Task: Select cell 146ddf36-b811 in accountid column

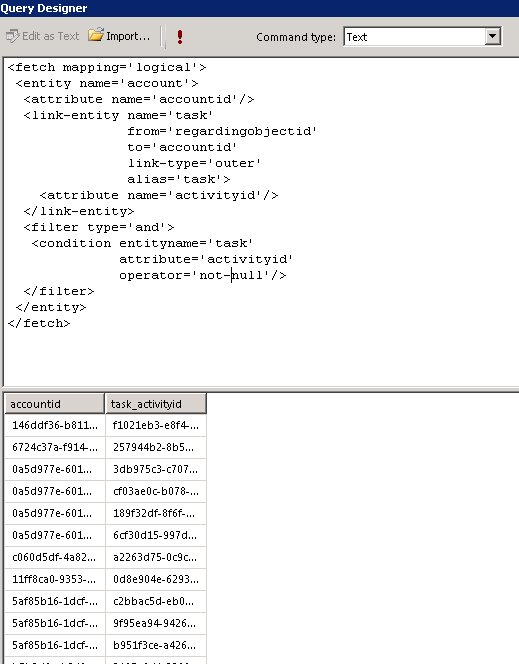Action: [x=54, y=425]
